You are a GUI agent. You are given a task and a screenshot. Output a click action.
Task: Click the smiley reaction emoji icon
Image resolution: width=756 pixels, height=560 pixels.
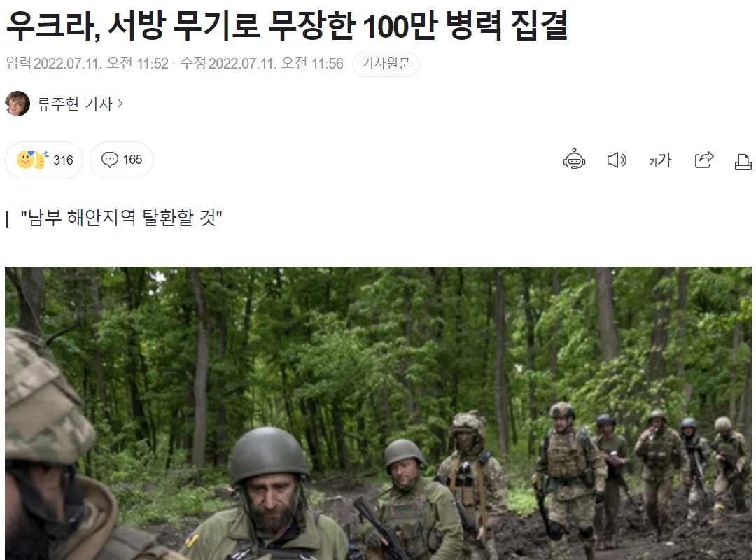(32, 160)
